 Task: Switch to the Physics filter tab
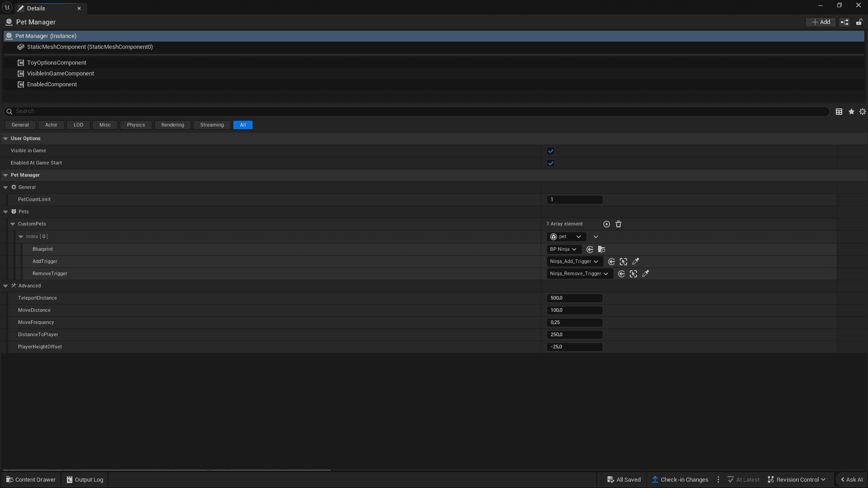point(136,125)
